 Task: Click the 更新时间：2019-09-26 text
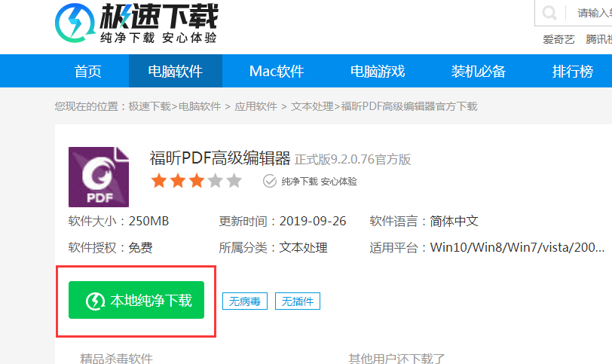(x=283, y=222)
